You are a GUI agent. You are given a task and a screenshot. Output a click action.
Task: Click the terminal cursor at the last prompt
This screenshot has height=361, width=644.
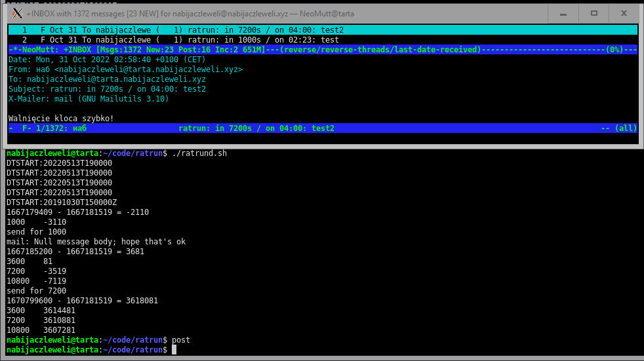tap(174, 350)
